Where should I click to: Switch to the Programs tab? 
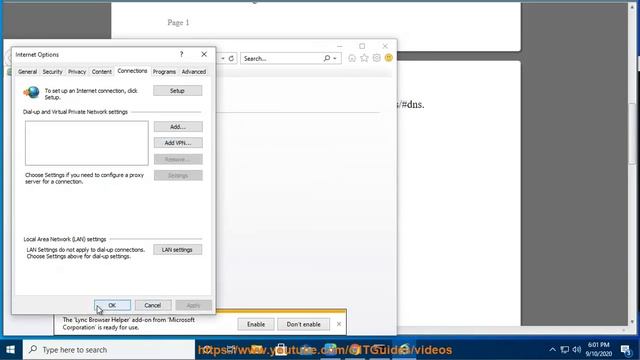(x=164, y=72)
